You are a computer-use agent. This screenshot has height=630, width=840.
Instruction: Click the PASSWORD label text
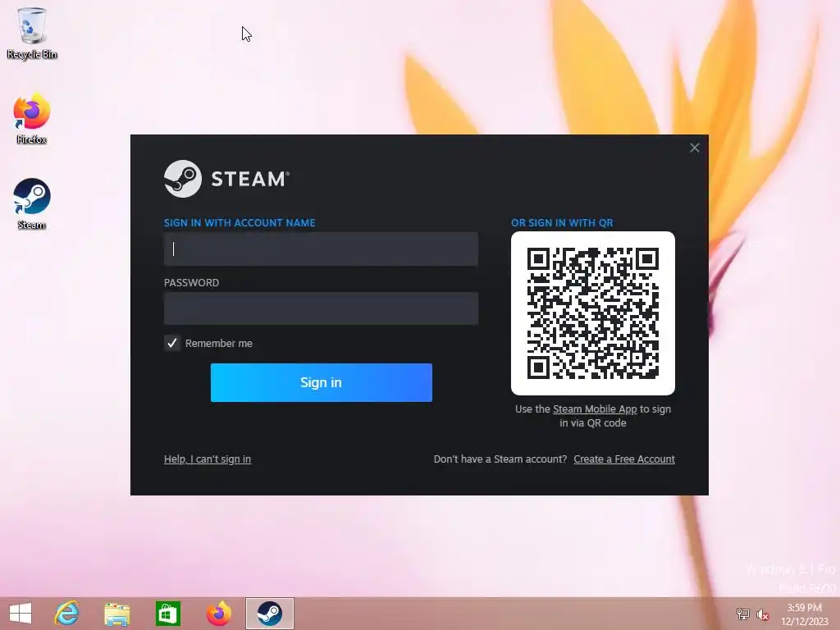[191, 283]
